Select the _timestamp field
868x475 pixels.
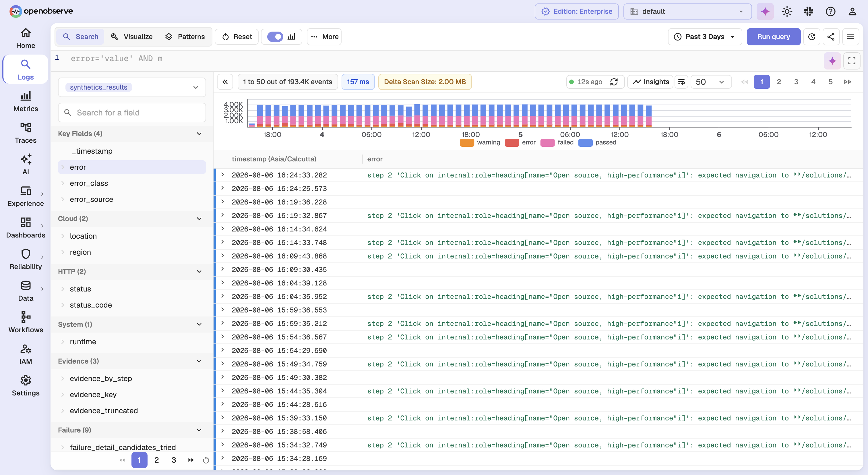(92, 151)
